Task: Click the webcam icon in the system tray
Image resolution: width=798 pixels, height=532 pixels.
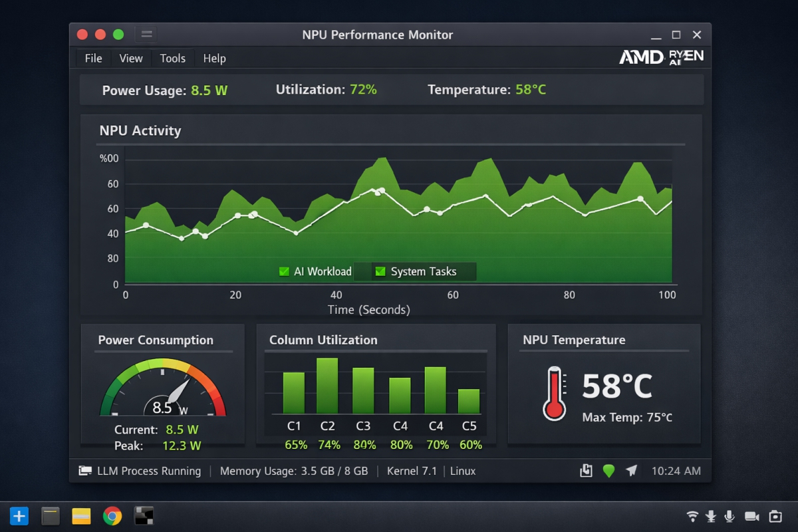Action: coord(753,515)
